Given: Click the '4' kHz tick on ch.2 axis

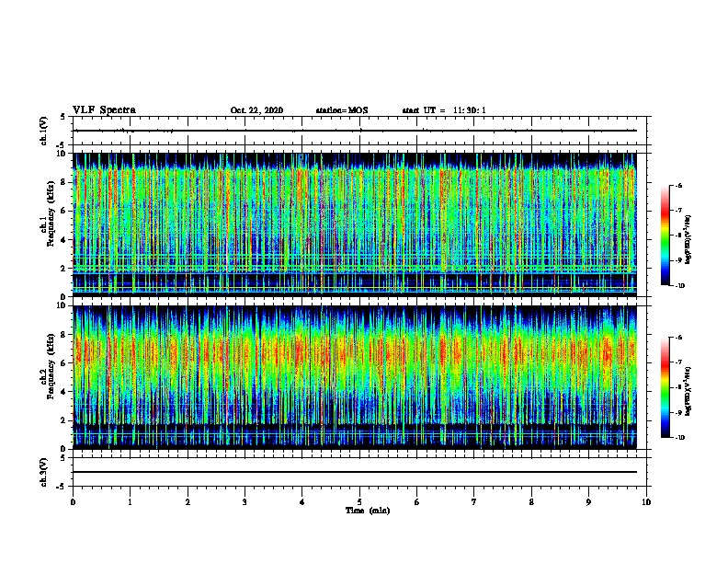Looking at the screenshot, I should 63,392.
